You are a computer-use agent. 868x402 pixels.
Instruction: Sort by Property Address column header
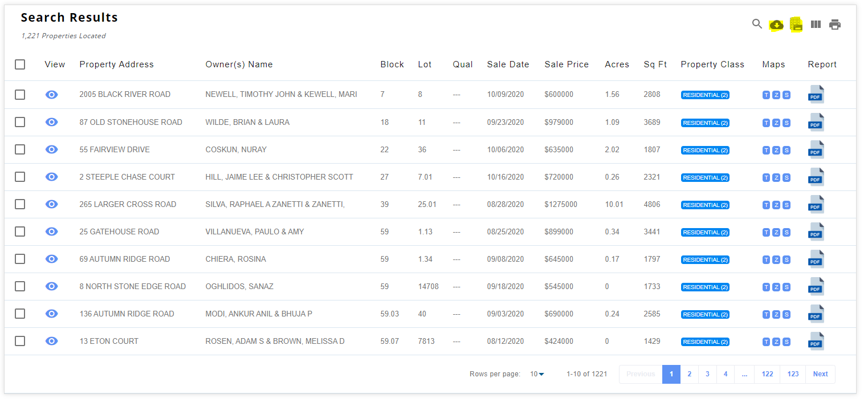[117, 64]
